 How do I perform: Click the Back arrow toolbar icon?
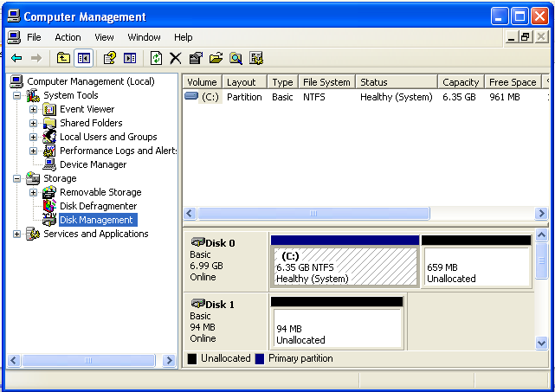16,58
